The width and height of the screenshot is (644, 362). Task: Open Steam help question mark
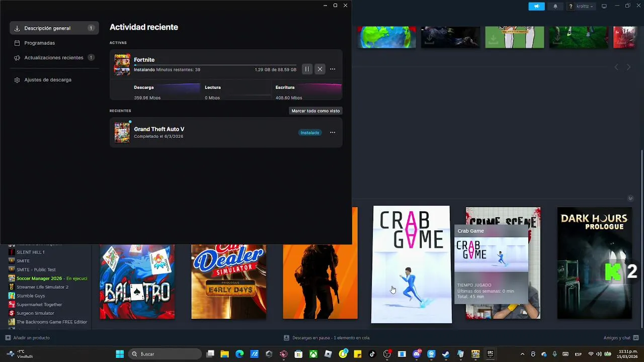pos(571,6)
